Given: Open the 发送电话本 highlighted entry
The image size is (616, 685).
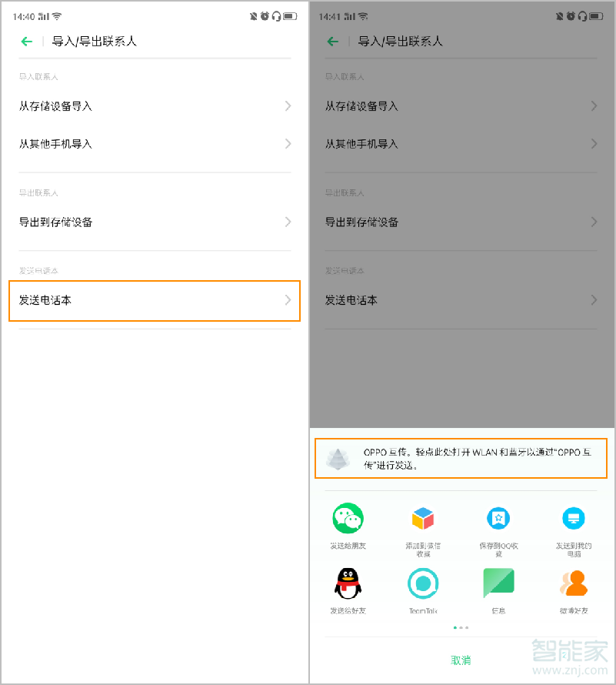Looking at the screenshot, I should click(154, 301).
